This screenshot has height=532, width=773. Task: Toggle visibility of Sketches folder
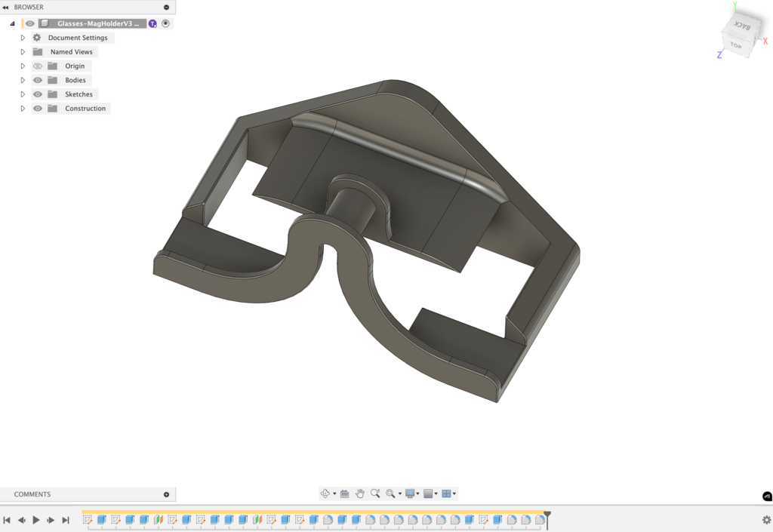(38, 94)
